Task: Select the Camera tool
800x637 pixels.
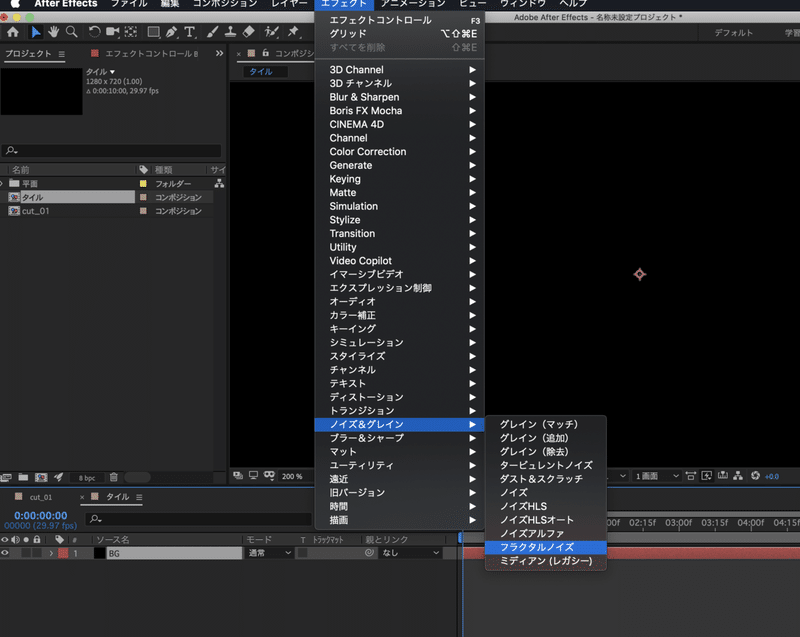Action: (112, 32)
